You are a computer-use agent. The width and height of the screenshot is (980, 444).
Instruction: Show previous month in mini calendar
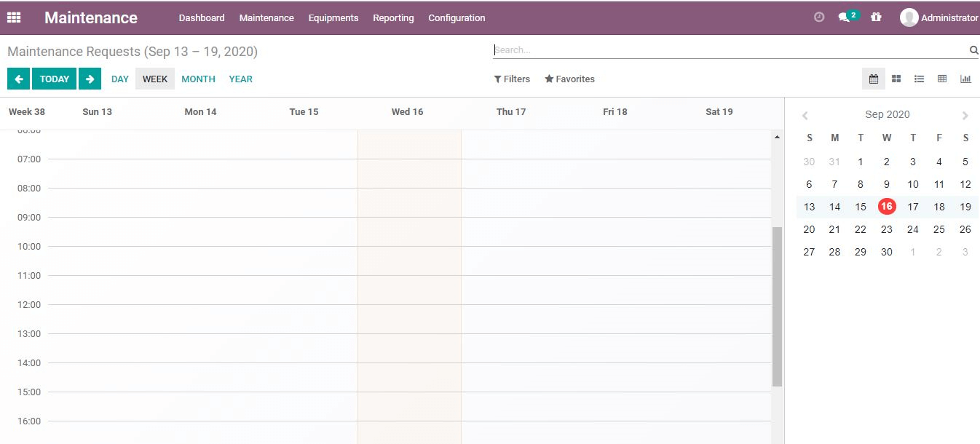(x=805, y=116)
